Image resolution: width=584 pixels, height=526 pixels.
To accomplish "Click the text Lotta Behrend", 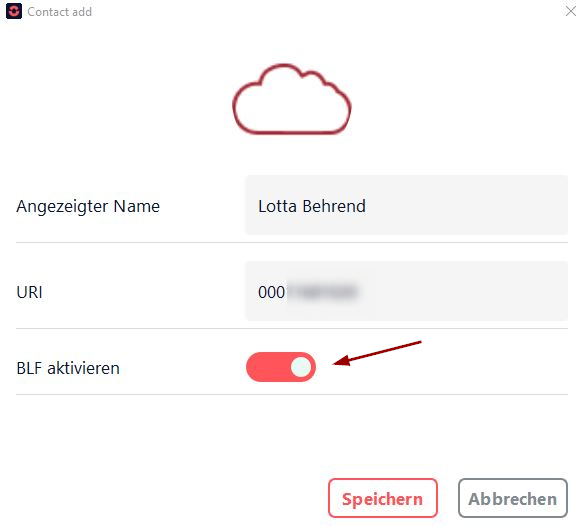I will [x=312, y=206].
